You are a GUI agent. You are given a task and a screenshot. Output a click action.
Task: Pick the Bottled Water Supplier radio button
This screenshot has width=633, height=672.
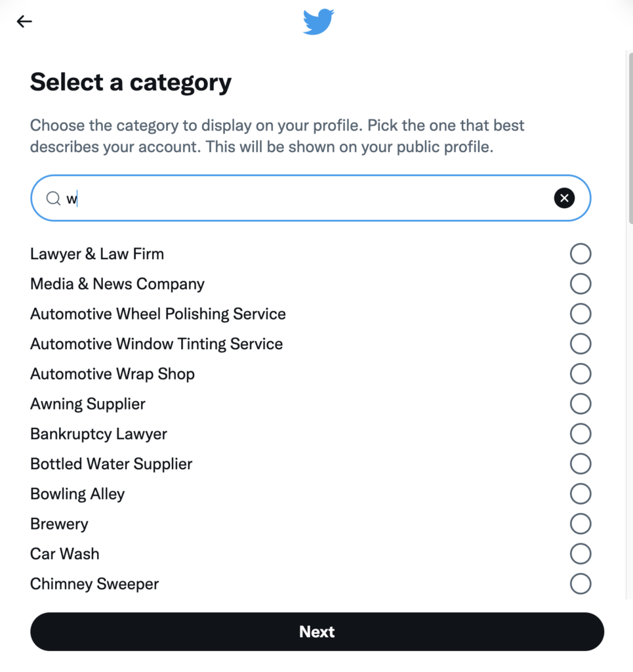coord(581,464)
